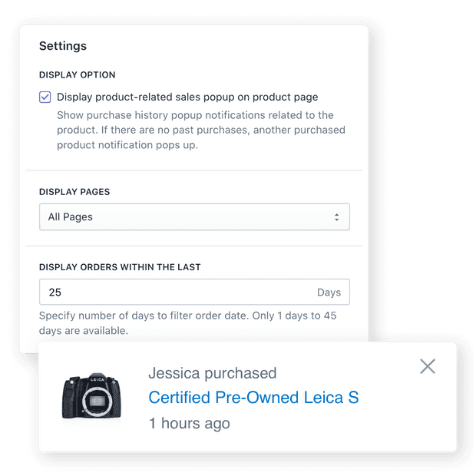Click the DISPLAY PAGES section label
This screenshot has width=476, height=476.
coord(74,192)
